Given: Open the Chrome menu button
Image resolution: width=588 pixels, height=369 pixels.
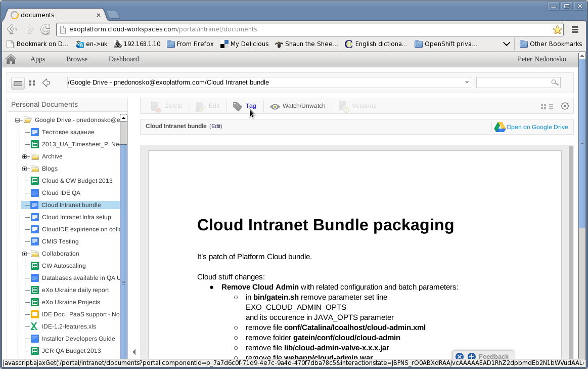Looking at the screenshot, I should point(575,29).
